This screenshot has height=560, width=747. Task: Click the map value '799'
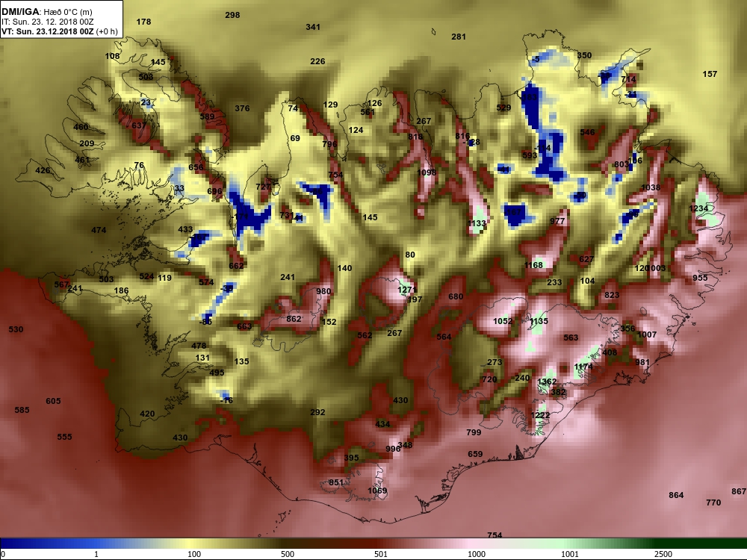point(474,432)
